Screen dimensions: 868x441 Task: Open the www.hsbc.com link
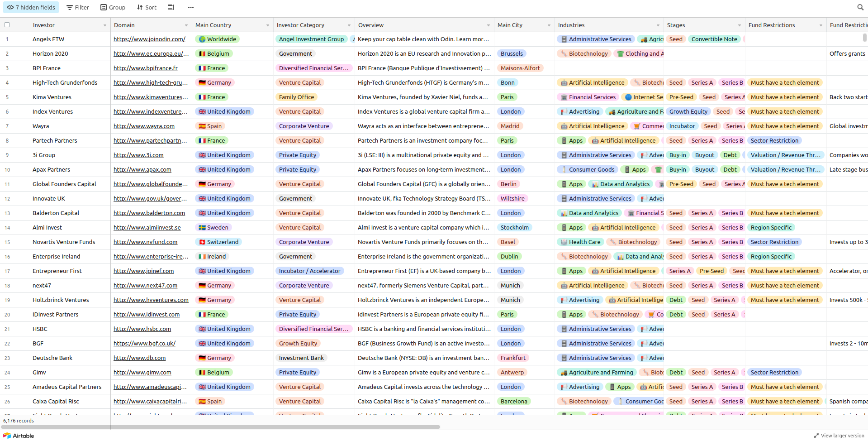click(142, 329)
